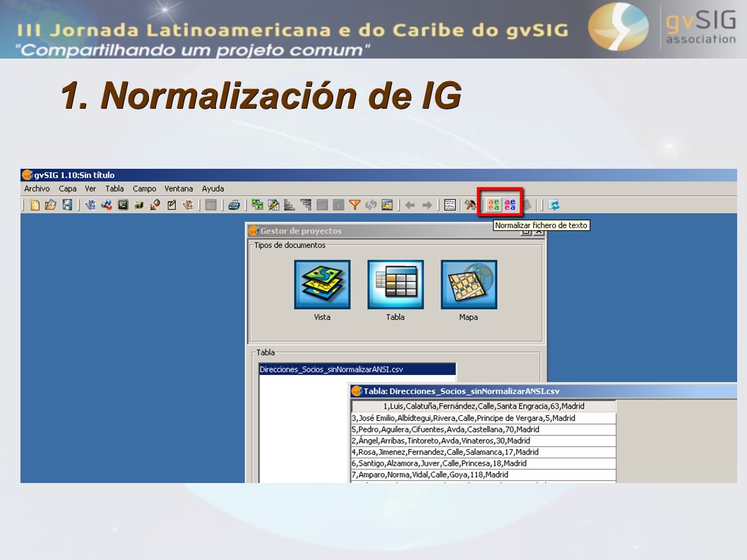
Task: Click the Open project folder icon
Action: coord(51,205)
